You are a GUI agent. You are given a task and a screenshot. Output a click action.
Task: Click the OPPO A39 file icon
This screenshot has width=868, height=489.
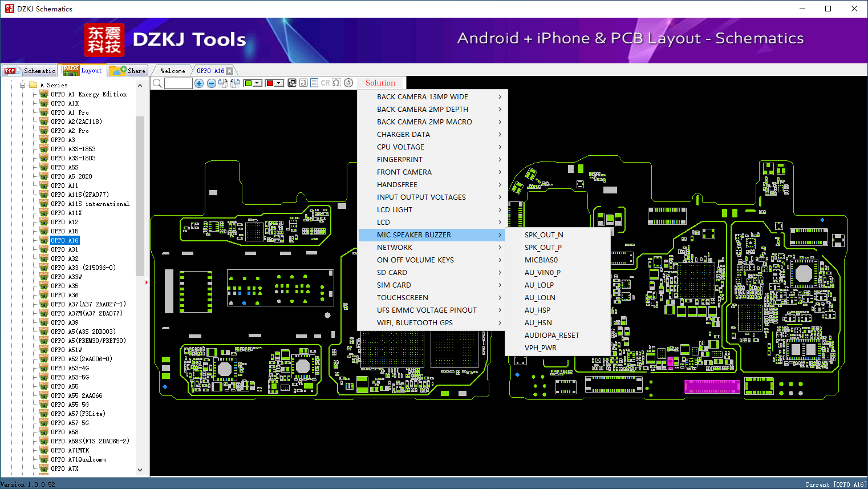pyautogui.click(x=44, y=322)
